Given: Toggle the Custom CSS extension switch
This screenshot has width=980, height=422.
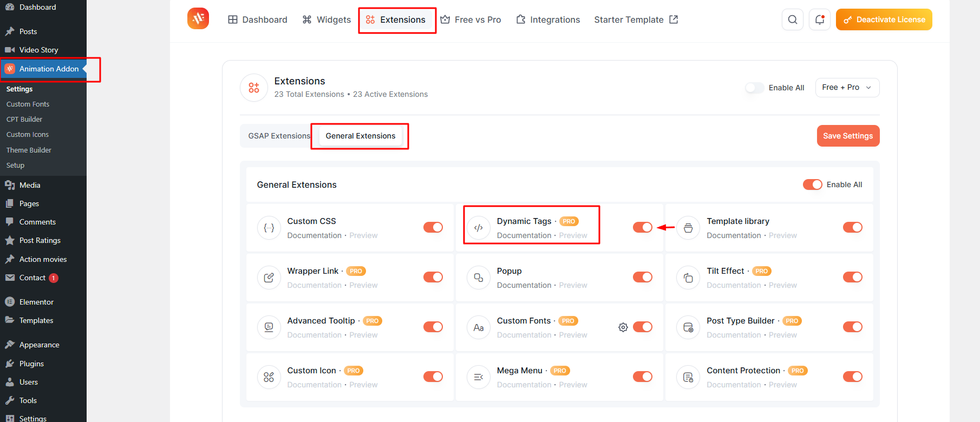Looking at the screenshot, I should point(433,227).
